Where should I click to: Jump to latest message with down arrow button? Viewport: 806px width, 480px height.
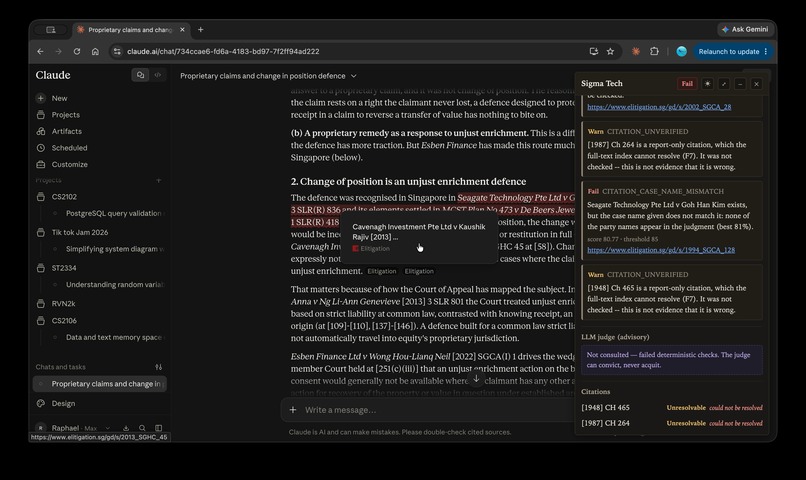pos(476,379)
